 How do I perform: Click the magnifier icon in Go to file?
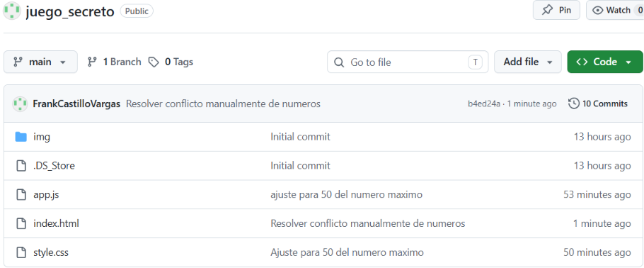pyautogui.click(x=339, y=62)
